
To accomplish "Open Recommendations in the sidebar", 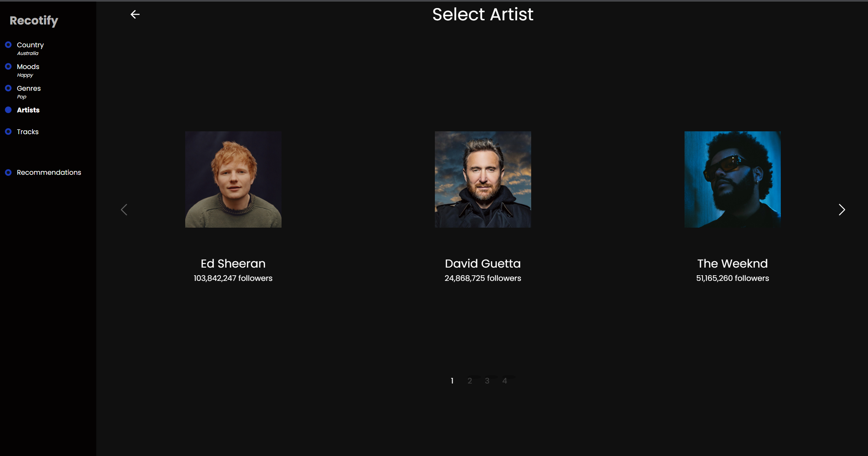I will point(49,172).
